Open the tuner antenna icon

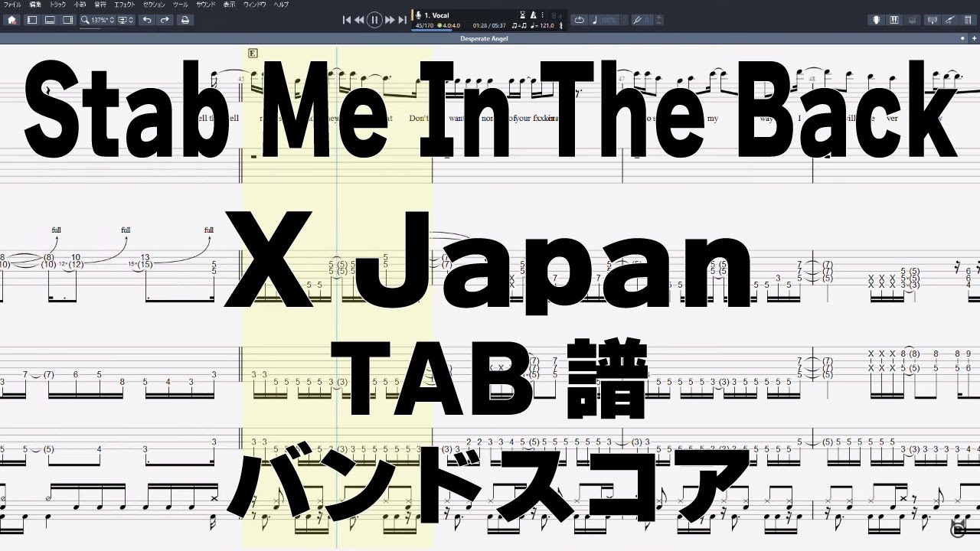click(x=932, y=20)
